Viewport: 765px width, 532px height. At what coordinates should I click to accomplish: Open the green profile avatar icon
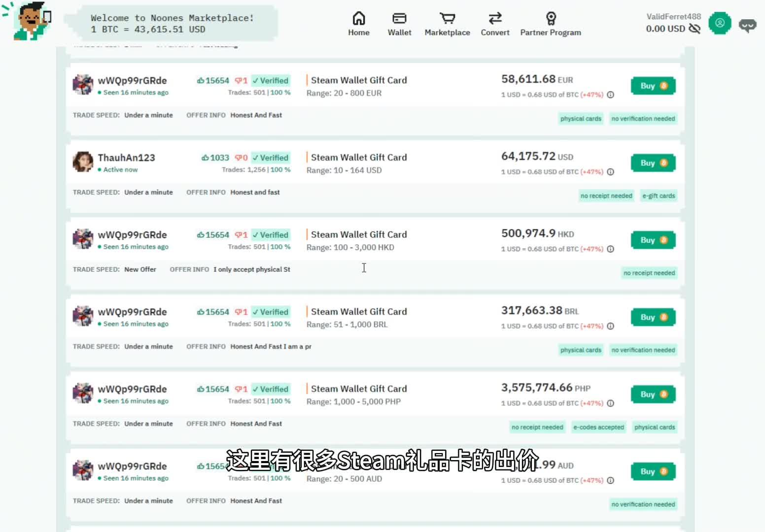720,23
